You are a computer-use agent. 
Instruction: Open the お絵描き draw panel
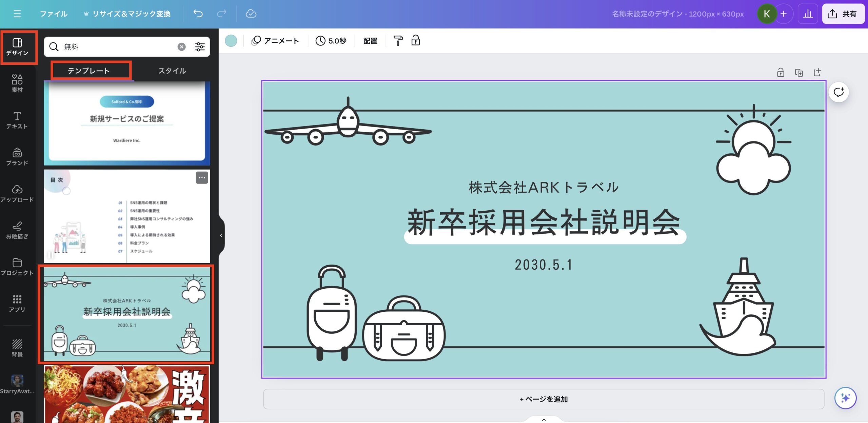click(17, 230)
